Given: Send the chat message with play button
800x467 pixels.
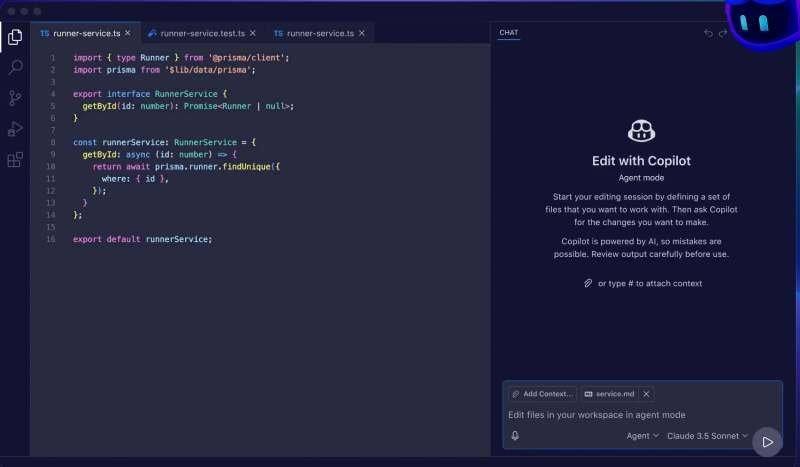Looking at the screenshot, I should pyautogui.click(x=767, y=442).
